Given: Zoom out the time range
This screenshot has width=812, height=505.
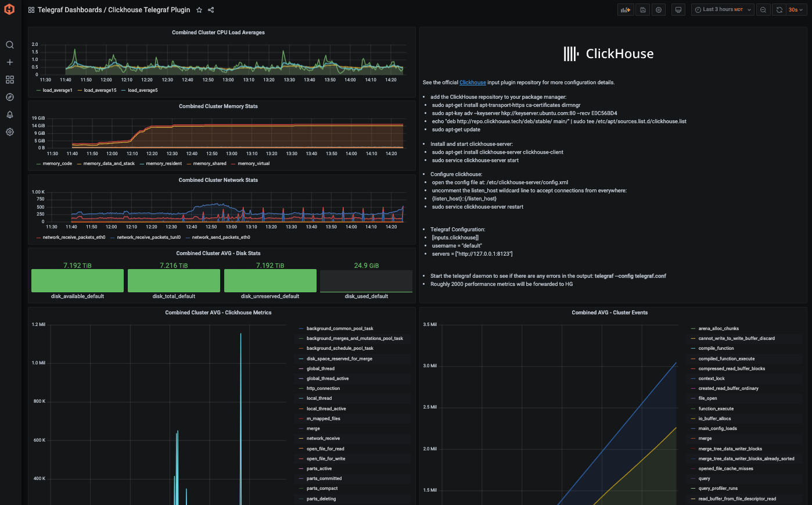Looking at the screenshot, I should click(763, 10).
